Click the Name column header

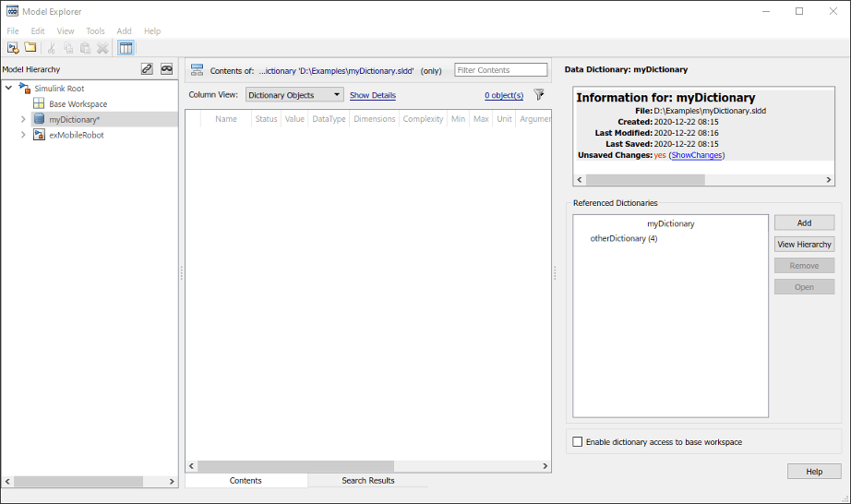pos(226,119)
